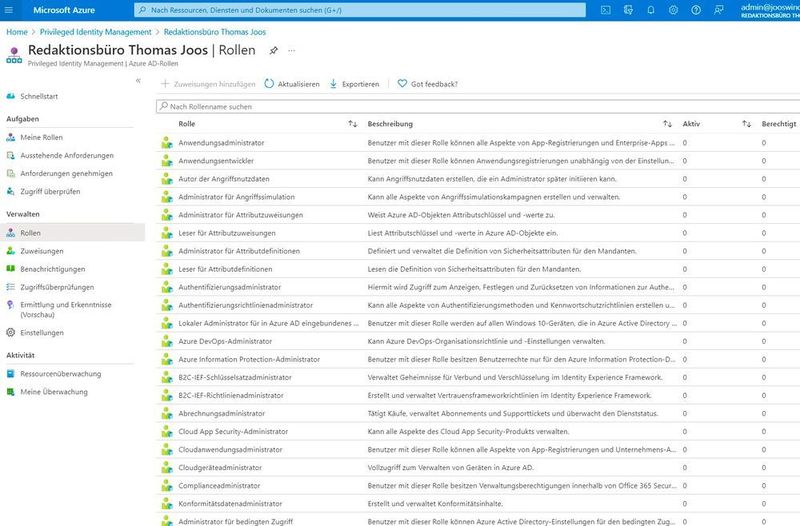The height and width of the screenshot is (526, 800).
Task: Open the B2C-IEF-Schlüsselsatzadministrator role
Action: 235,378
